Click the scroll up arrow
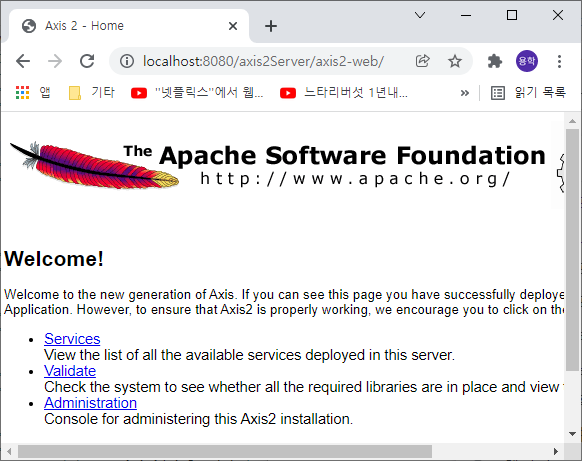 pos(572,121)
